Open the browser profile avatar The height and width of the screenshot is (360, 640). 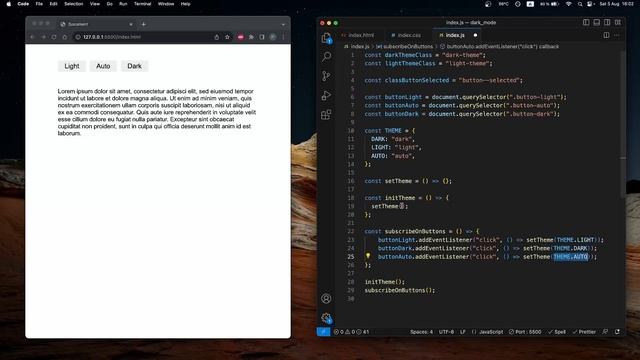[x=273, y=37]
